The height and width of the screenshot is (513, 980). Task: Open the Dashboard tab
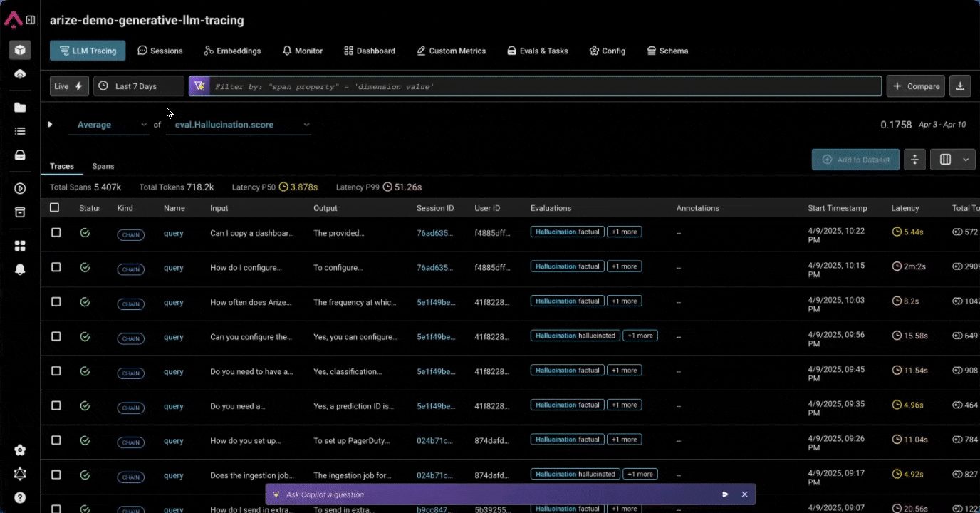(370, 51)
